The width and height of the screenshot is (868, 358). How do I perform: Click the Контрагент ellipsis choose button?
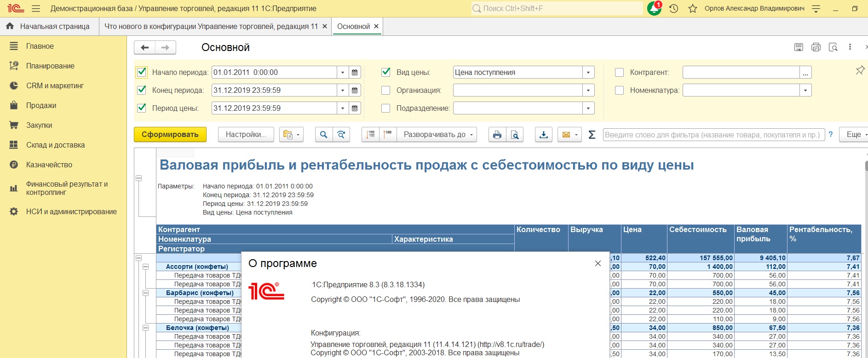tap(805, 72)
